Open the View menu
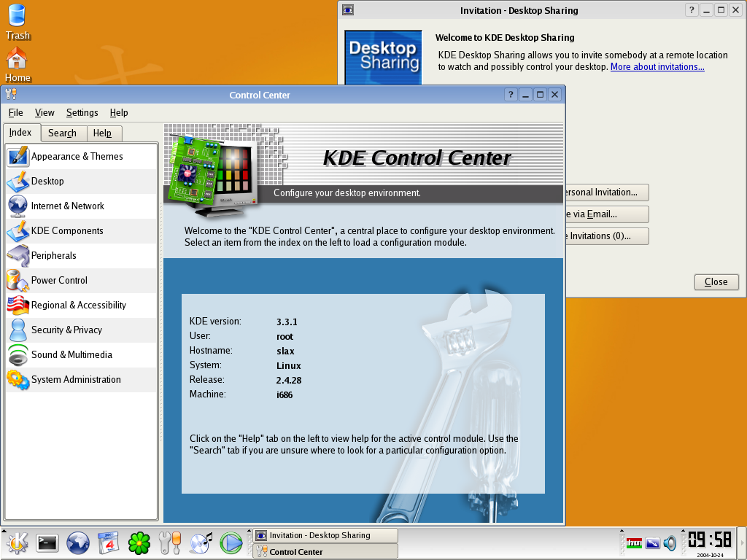Screen dimensions: 747x560 44,113
